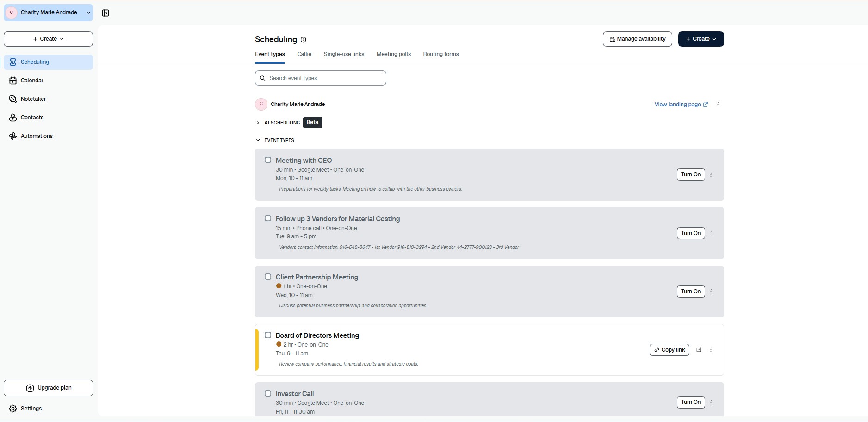The image size is (868, 422).
Task: Open the Event types tab
Action: [270, 54]
